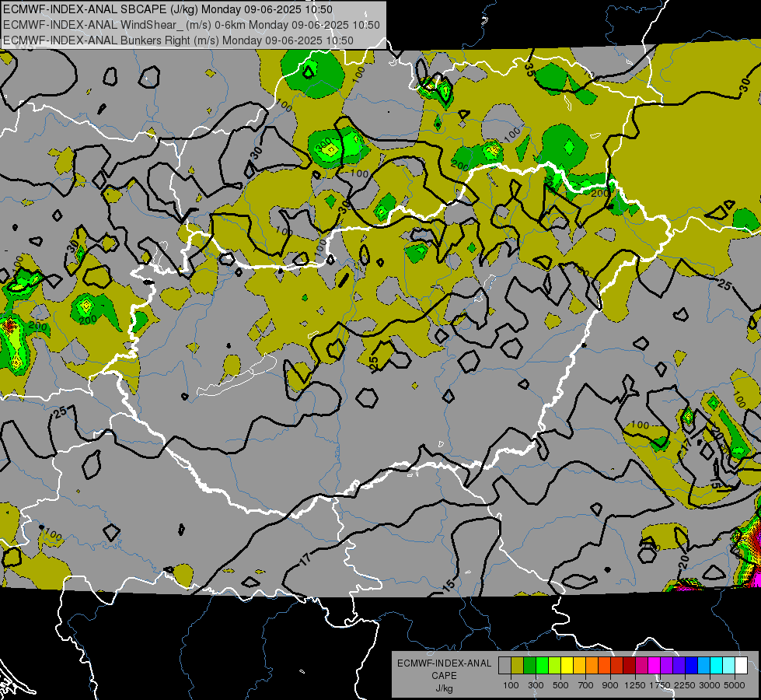Click the CAPE label in the legend
The width and height of the screenshot is (761, 700).
444,675
